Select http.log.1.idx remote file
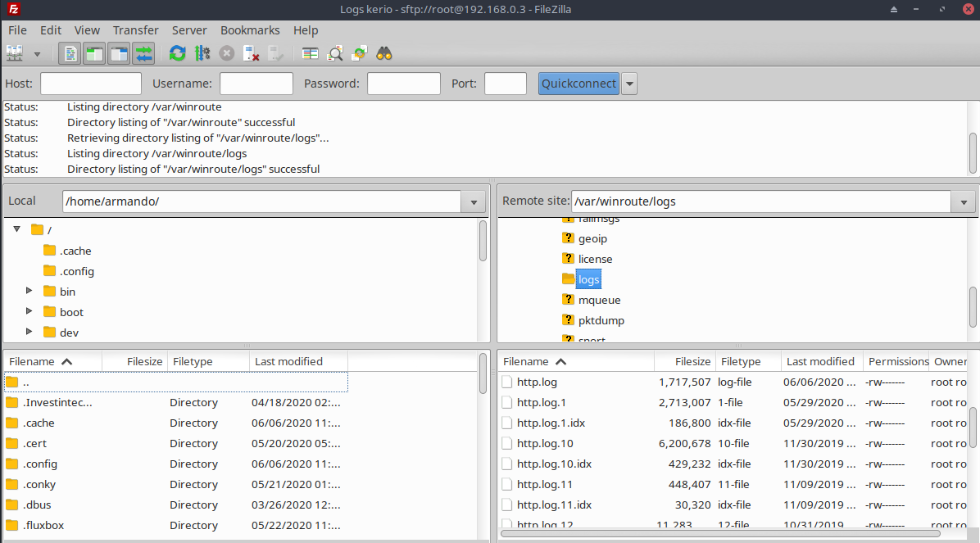980x543 pixels. click(733, 423)
